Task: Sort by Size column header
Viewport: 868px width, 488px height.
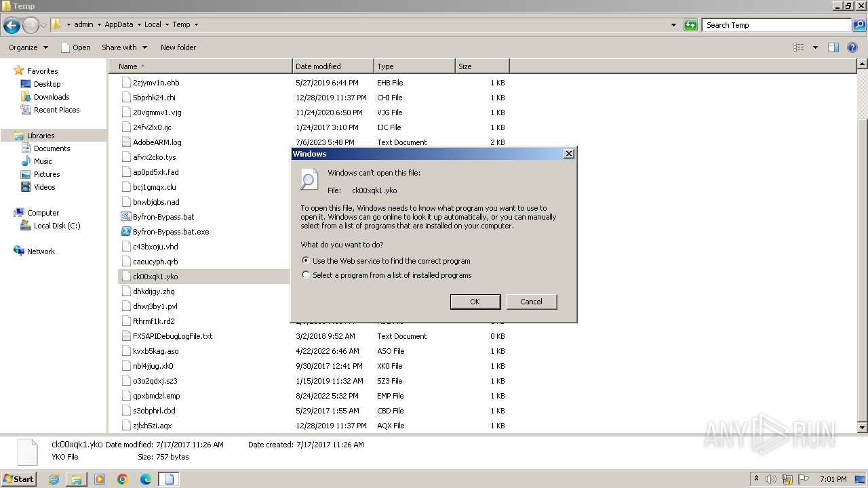Action: 482,66
